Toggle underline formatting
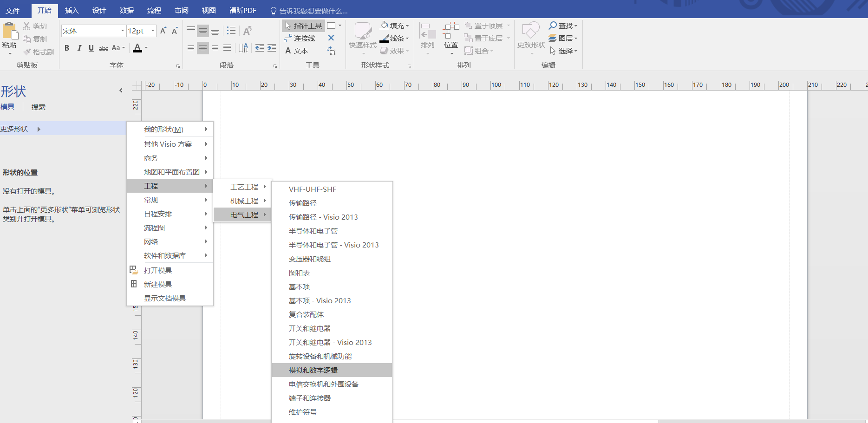 pyautogui.click(x=91, y=48)
